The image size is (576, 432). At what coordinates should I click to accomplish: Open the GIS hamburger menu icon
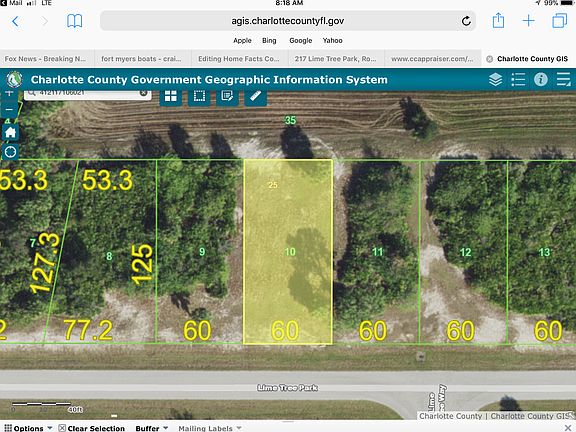563,79
